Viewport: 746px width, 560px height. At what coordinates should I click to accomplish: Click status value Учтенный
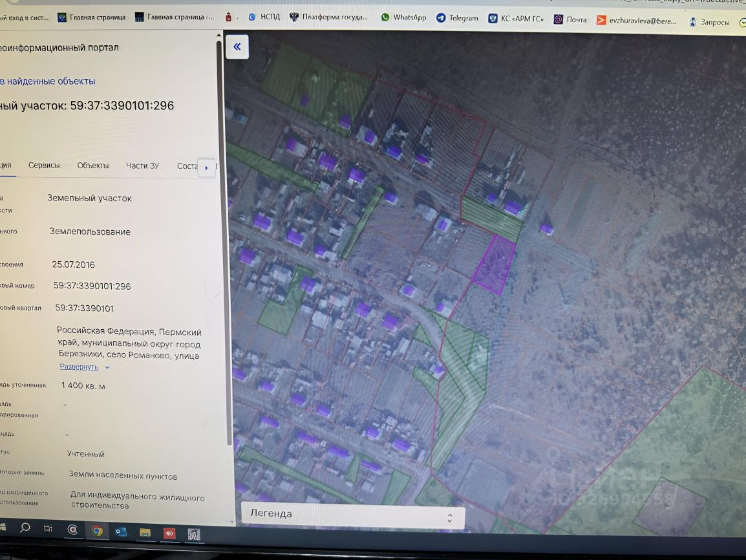(x=85, y=454)
